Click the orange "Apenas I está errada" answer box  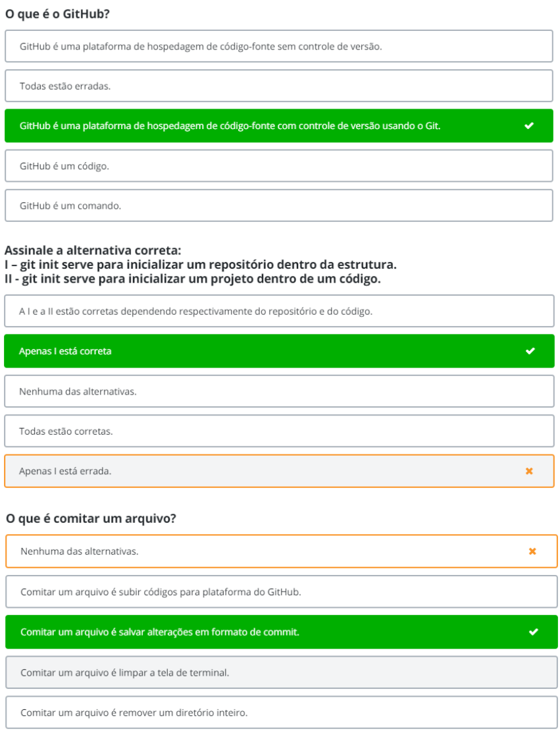coord(263,471)
